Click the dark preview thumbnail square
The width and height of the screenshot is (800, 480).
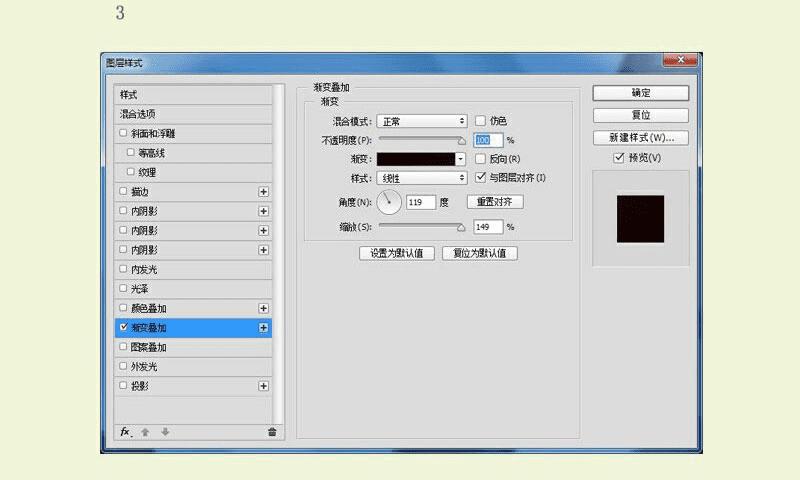pos(640,219)
